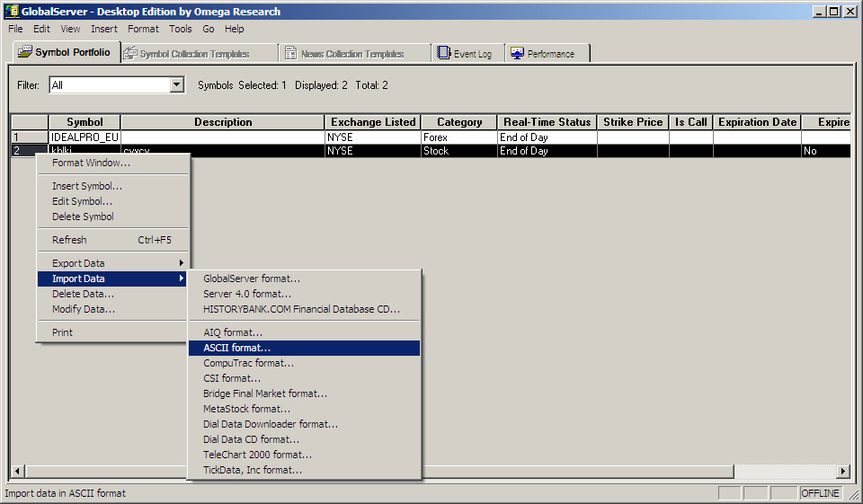Click the News Collection Templates tab icon
Image resolution: width=863 pixels, height=504 pixels.
[x=291, y=53]
